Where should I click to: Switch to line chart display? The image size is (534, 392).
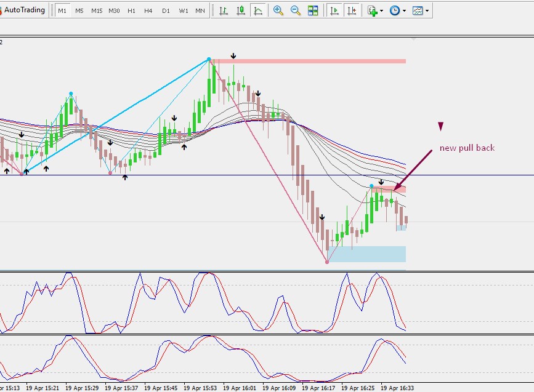coord(258,10)
